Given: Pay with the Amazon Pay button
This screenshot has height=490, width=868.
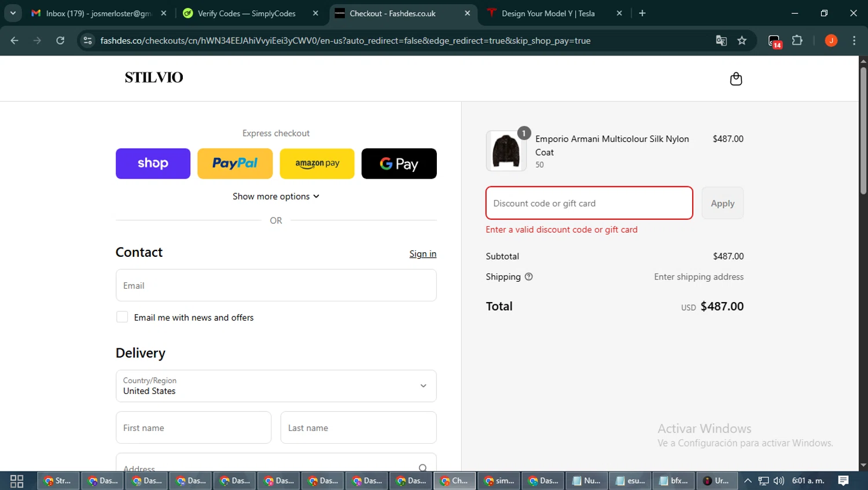Looking at the screenshot, I should pyautogui.click(x=317, y=164).
